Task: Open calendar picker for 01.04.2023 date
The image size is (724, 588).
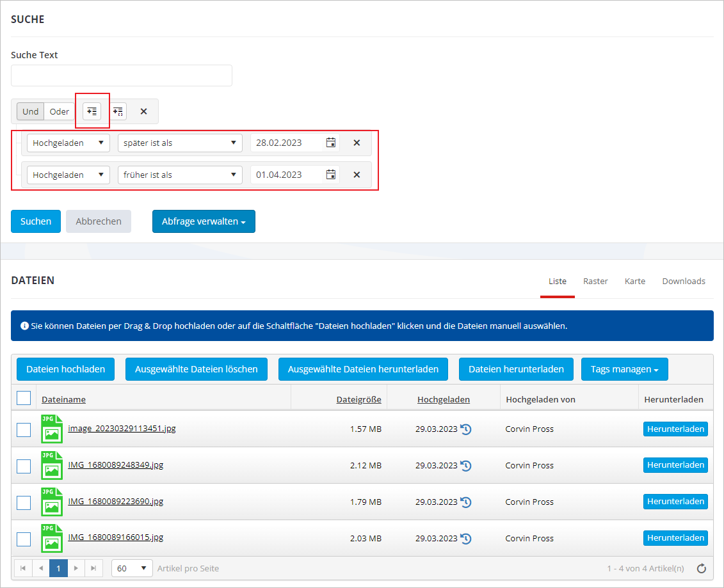Action: point(331,175)
